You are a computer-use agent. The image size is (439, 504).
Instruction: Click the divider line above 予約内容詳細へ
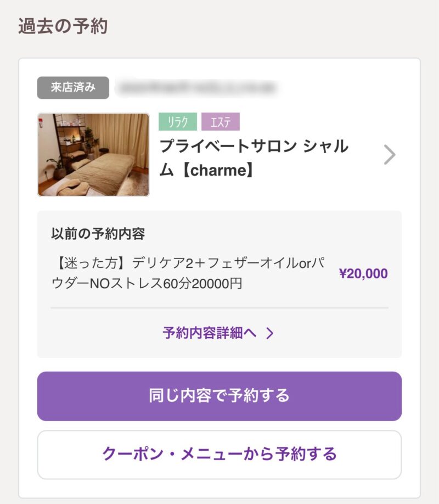coord(219,308)
